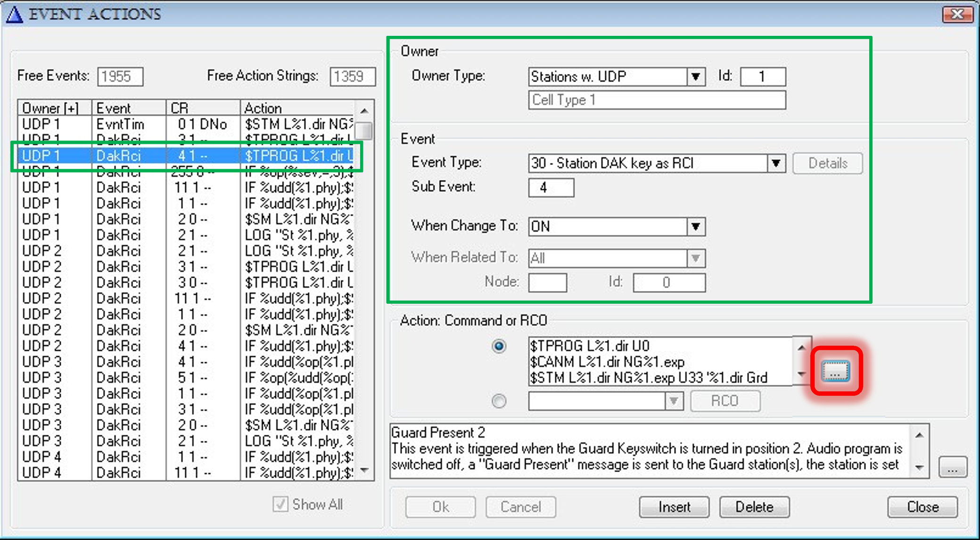Image resolution: width=980 pixels, height=540 pixels.
Task: Open the When Change To dropdown
Action: pos(695,227)
